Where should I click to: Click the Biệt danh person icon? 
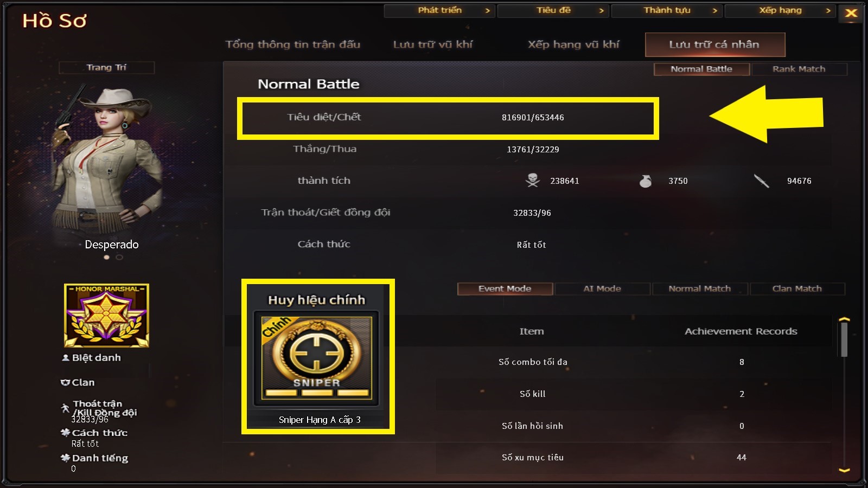coord(66,358)
